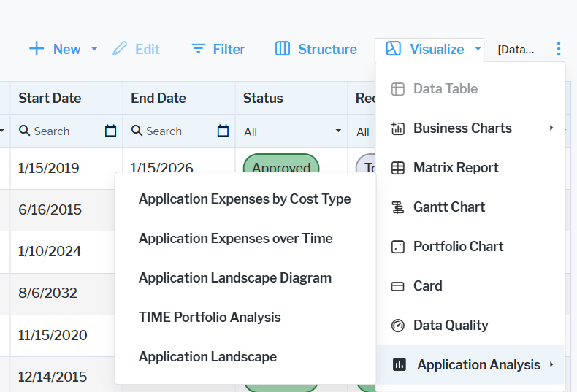Open Start Date calendar picker icon

coord(110,131)
